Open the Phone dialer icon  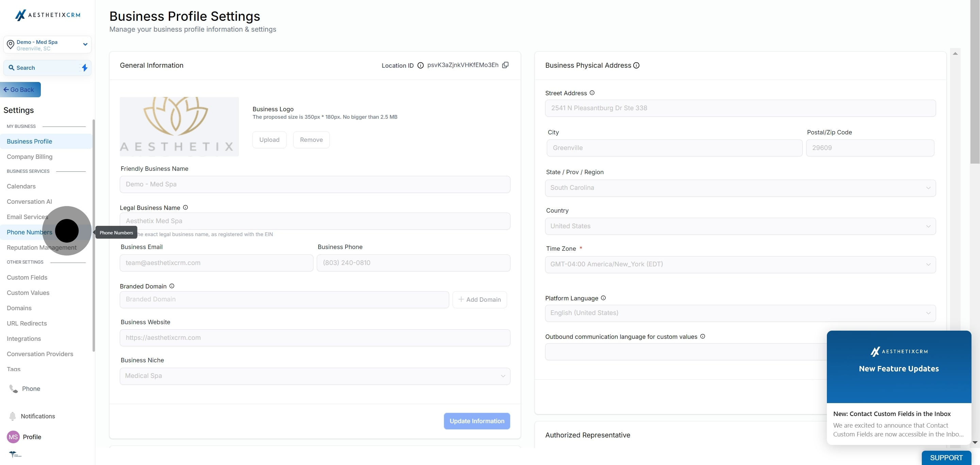(x=13, y=388)
